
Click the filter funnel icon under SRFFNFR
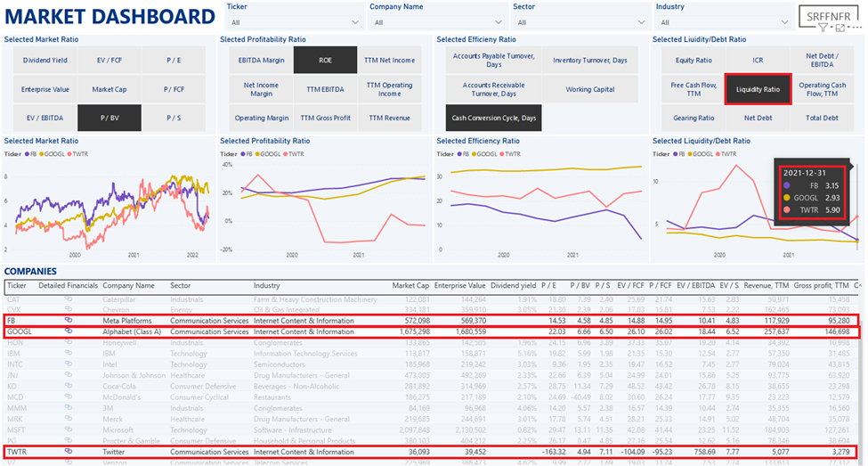[x=823, y=29]
